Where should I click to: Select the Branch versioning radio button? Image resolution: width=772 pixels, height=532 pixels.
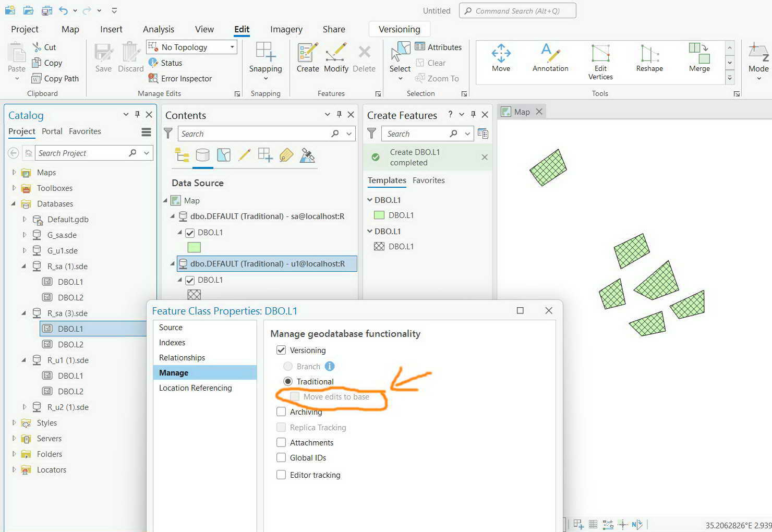click(x=287, y=366)
